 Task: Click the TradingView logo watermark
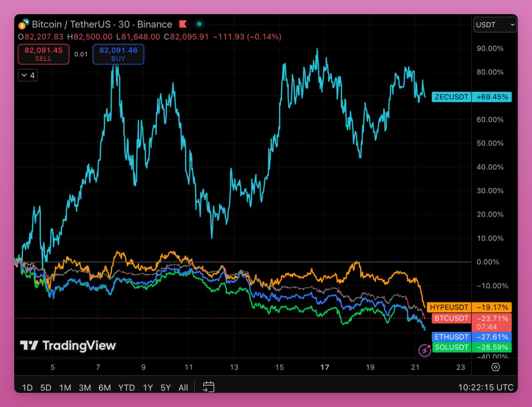(67, 345)
